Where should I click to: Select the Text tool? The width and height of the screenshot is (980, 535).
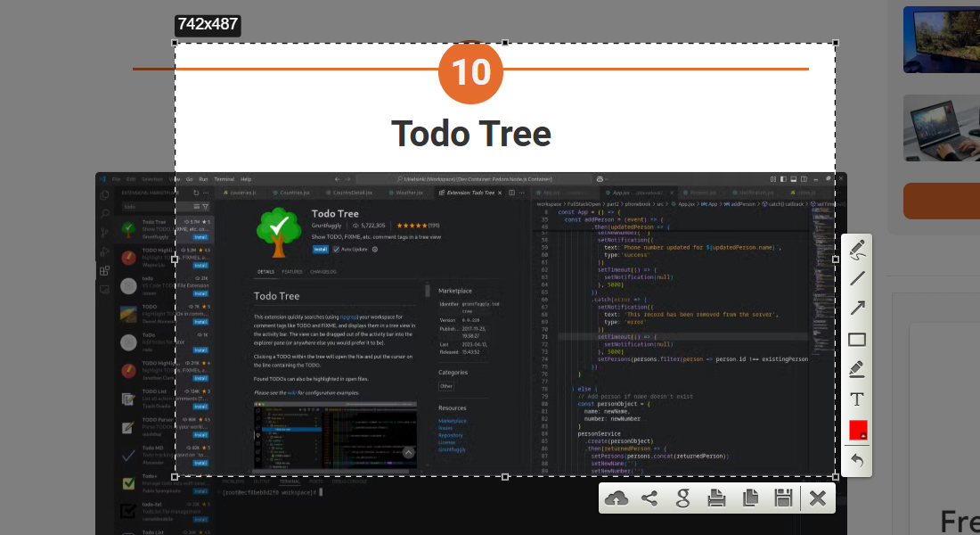point(857,399)
